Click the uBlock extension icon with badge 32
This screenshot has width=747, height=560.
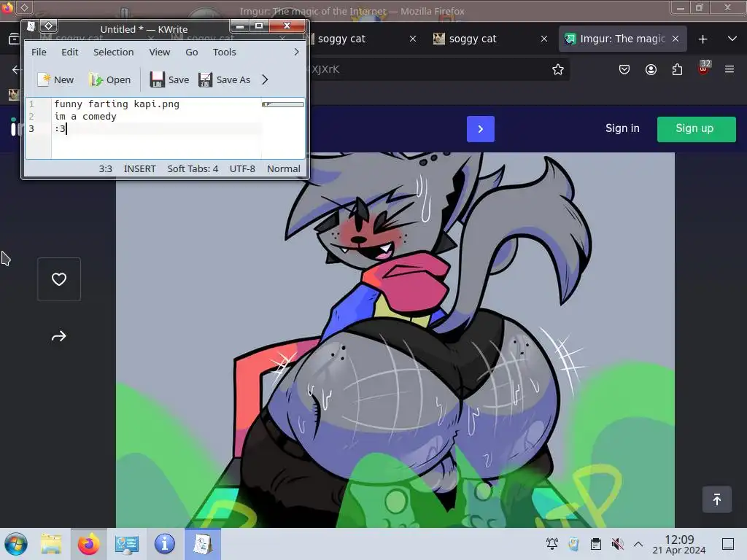tap(704, 69)
